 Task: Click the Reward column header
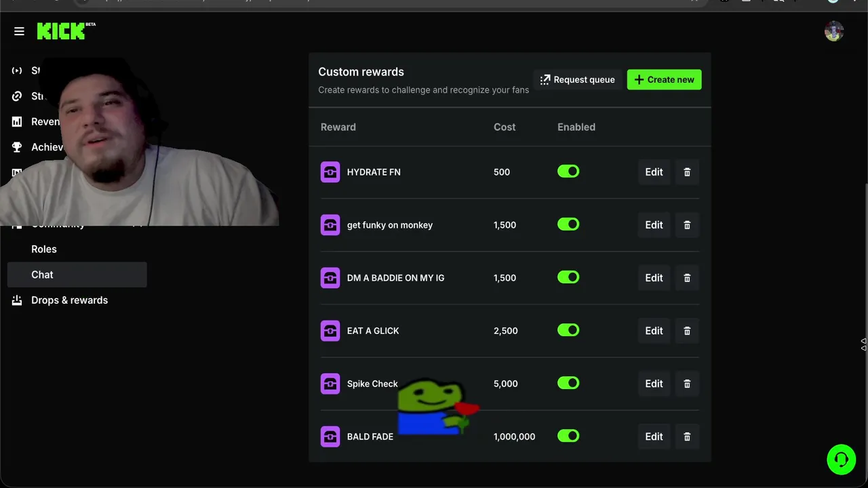coord(338,127)
